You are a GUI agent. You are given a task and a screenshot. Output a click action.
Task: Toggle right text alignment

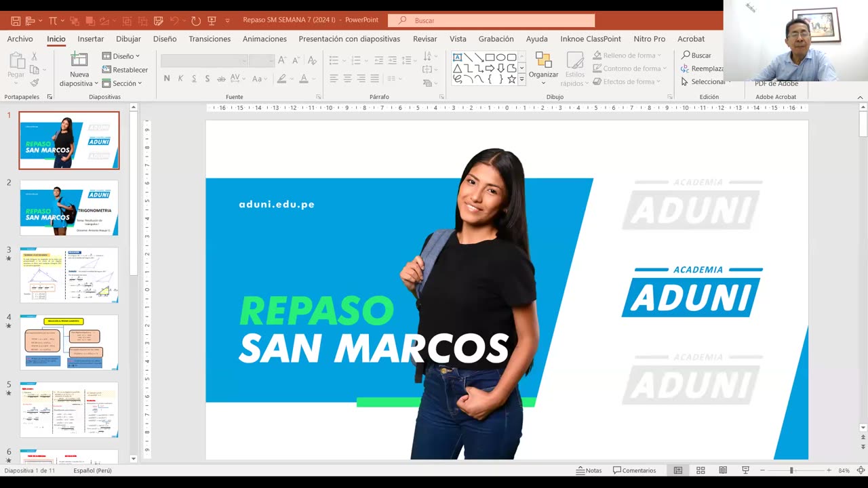pos(361,79)
